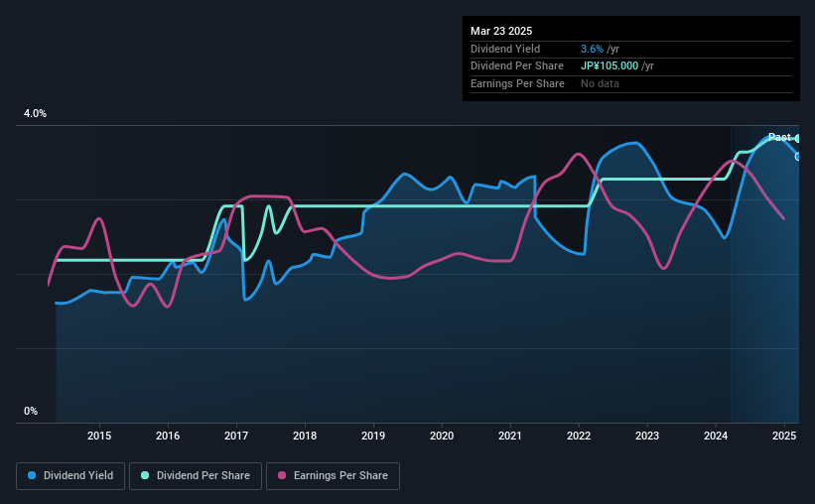Click the 2015 x-axis label
This screenshot has height=504, width=815.
99,436
